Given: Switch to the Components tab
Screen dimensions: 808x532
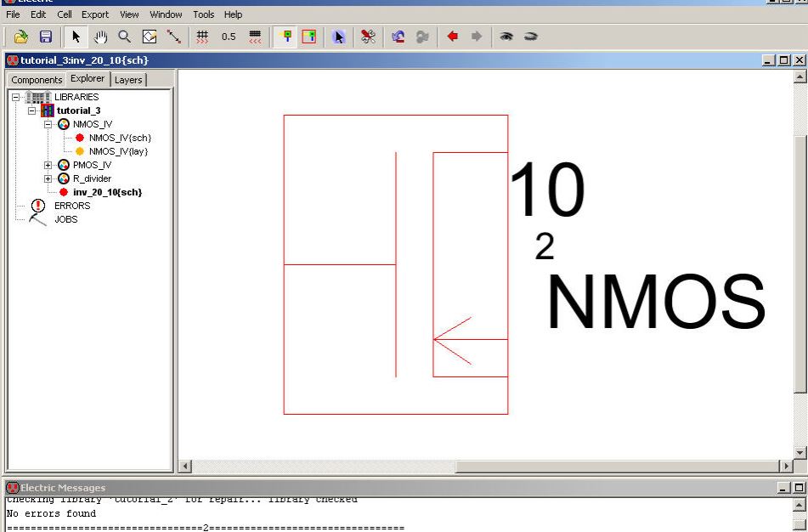Looking at the screenshot, I should click(x=37, y=80).
